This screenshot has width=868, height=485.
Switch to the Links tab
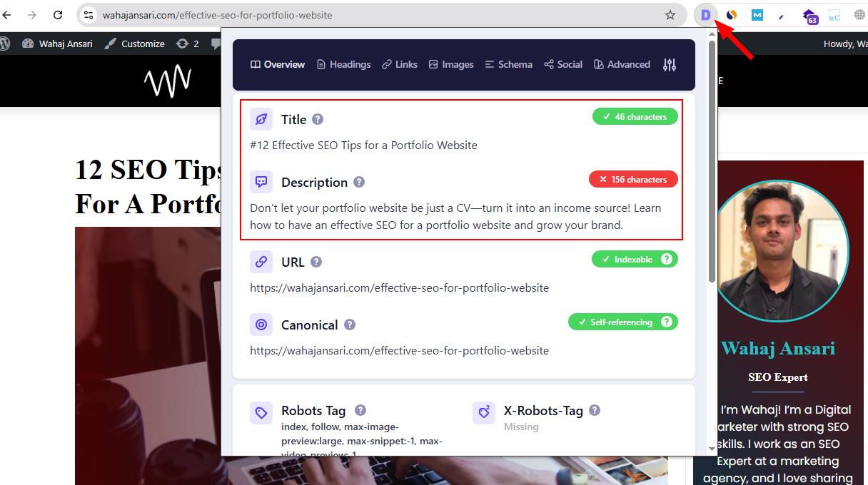tap(400, 64)
